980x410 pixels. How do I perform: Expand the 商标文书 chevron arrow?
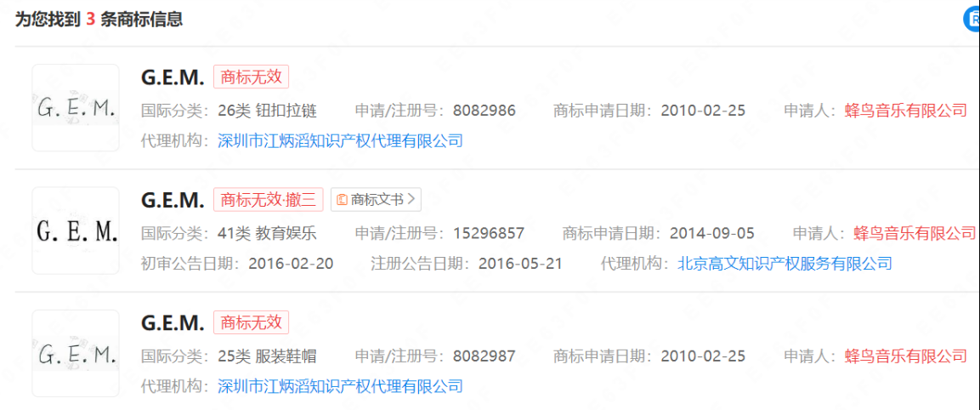[x=411, y=200]
